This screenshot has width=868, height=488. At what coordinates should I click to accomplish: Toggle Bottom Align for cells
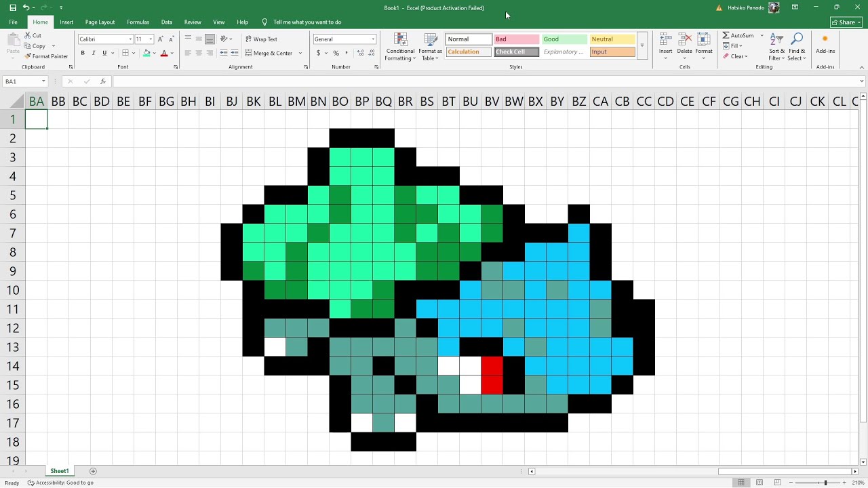point(210,39)
